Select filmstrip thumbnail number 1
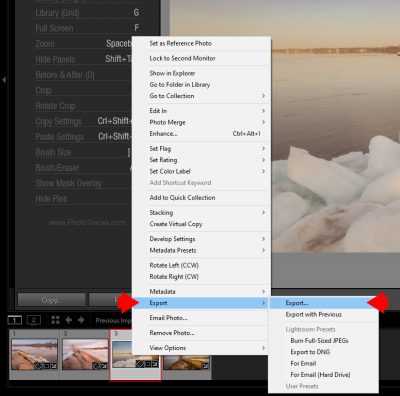The width and height of the screenshot is (400, 396). [34, 354]
